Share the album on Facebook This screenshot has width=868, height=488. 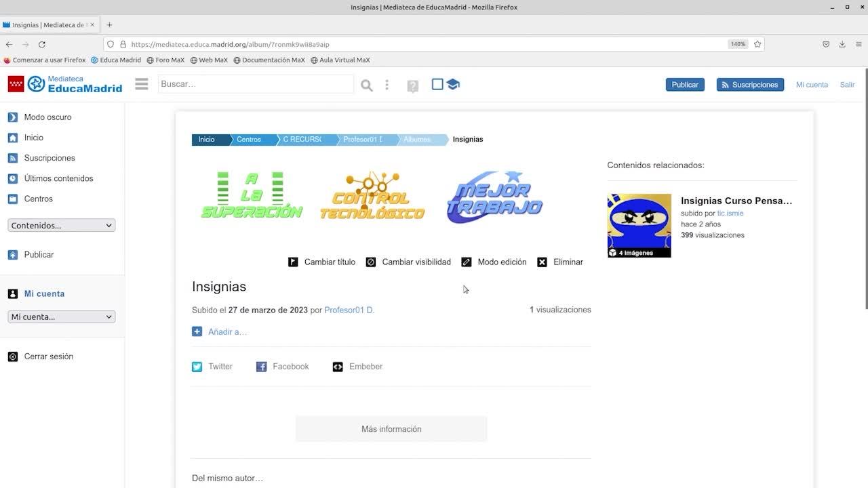282,367
